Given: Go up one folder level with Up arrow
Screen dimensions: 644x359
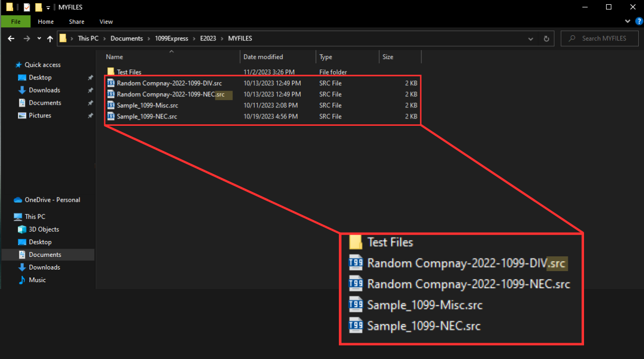Looking at the screenshot, I should coord(50,38).
